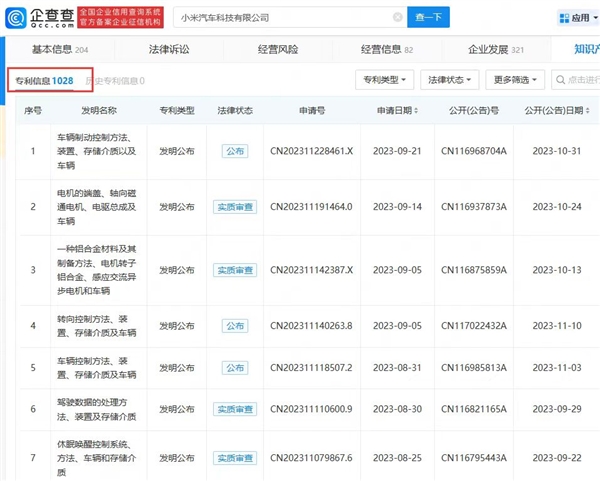
Task: Click the 发明名称 column header
Action: [x=99, y=111]
